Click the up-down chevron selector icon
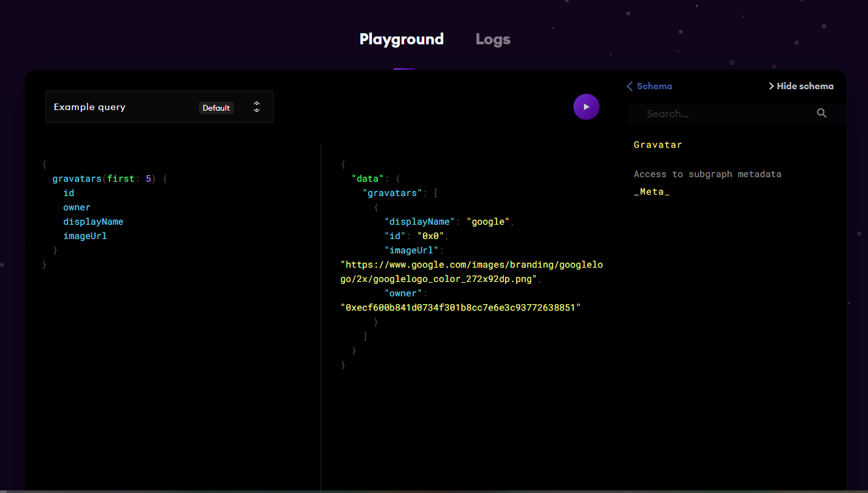The width and height of the screenshot is (868, 493). coord(257,107)
